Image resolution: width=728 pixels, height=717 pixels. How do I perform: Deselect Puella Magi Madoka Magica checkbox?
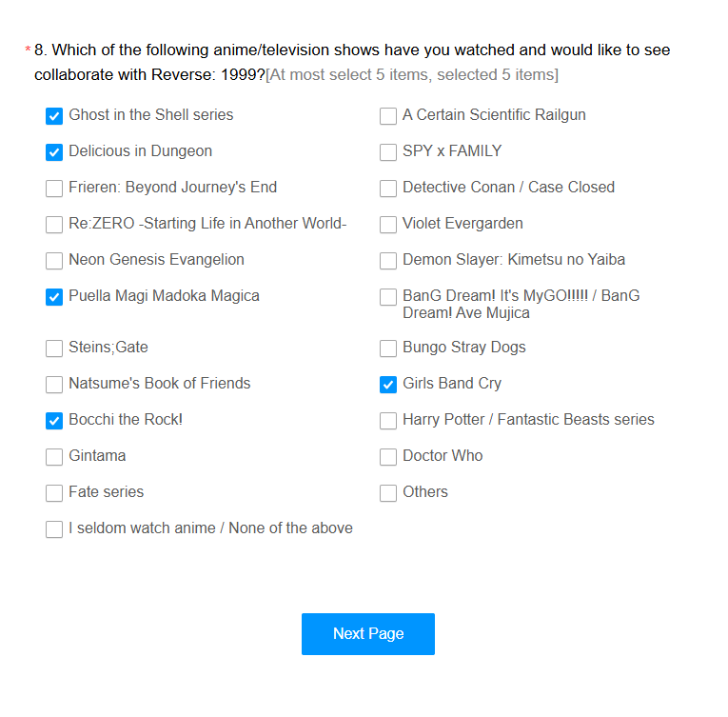coord(54,297)
